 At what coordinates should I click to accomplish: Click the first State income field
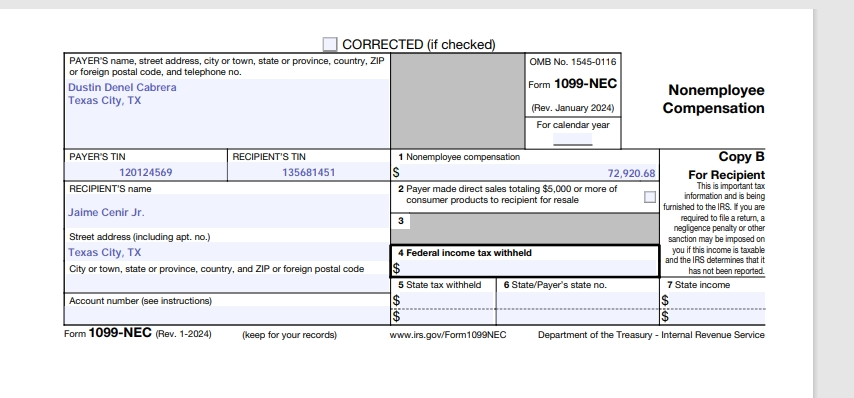pyautogui.click(x=717, y=300)
